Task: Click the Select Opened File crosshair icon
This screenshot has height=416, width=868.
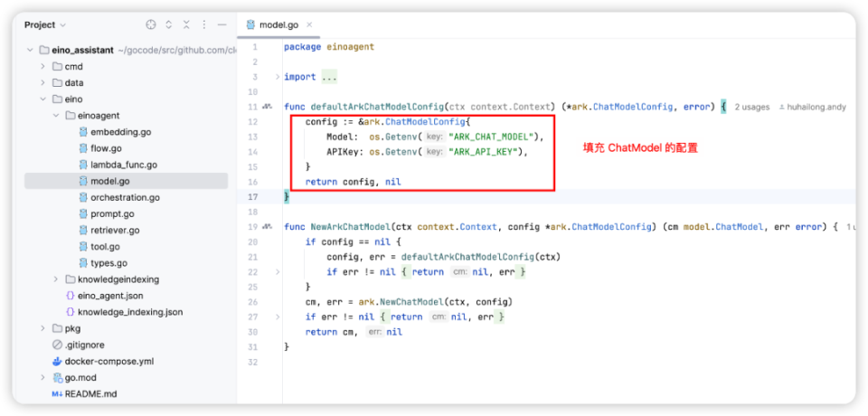Action: 151,24
